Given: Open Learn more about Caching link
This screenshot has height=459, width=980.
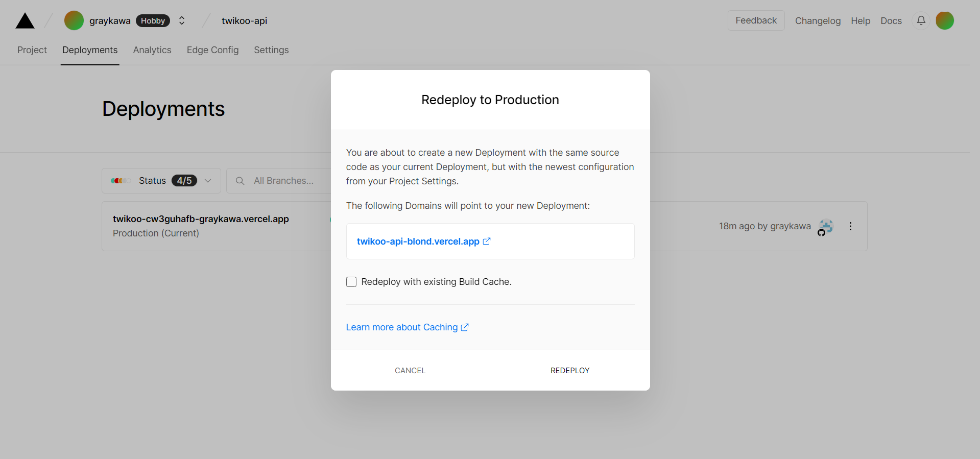Looking at the screenshot, I should pyautogui.click(x=402, y=327).
